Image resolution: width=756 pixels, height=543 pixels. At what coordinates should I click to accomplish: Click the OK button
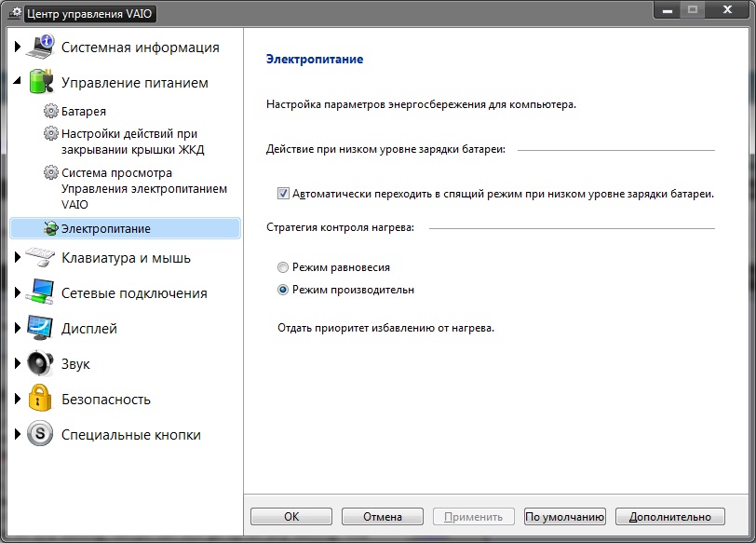click(x=291, y=517)
